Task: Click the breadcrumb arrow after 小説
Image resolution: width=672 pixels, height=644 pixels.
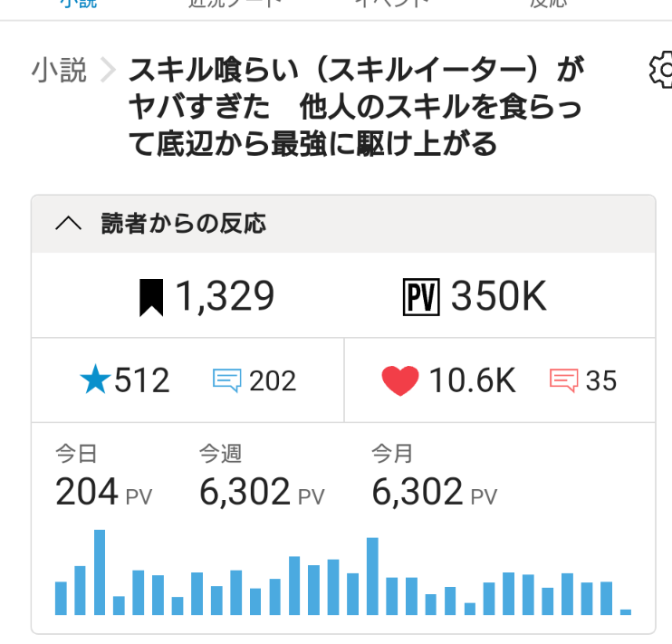Action: click(x=109, y=71)
